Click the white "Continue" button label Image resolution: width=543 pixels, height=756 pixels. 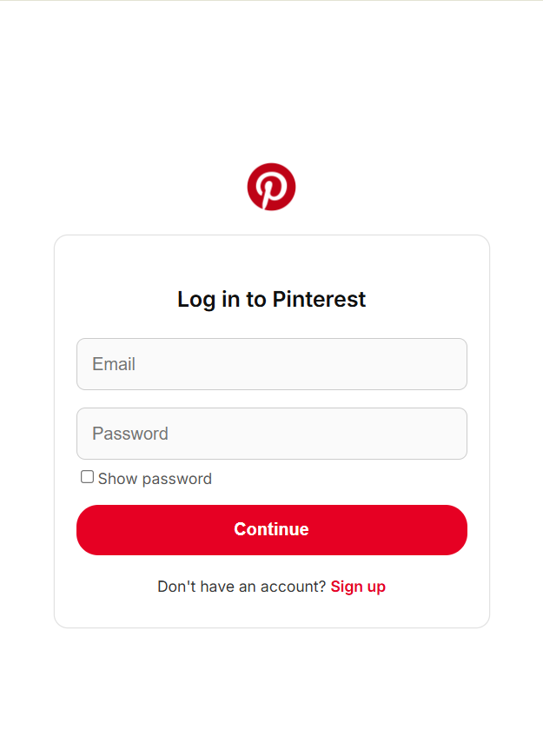(x=271, y=530)
